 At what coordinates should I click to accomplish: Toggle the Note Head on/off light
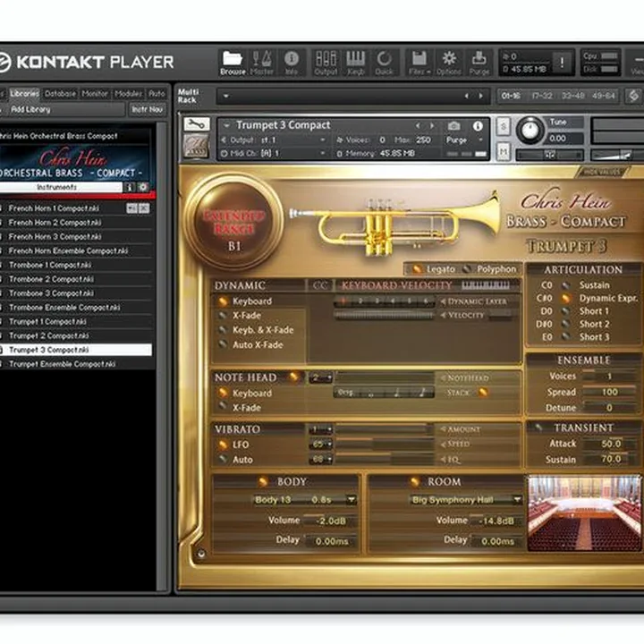[294, 377]
